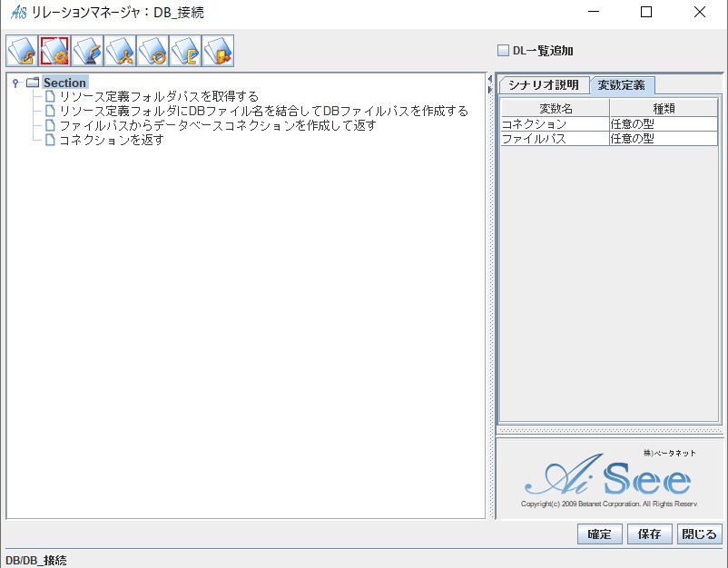The image size is (728, 568).
Task: Click the page icon beside リソース定義フォルダにDBファイル名 row
Action: click(50, 111)
